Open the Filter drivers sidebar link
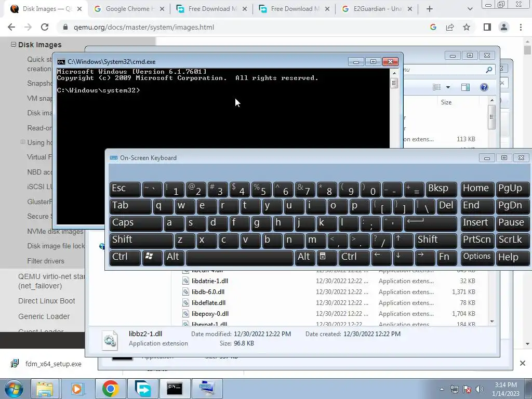 click(46, 261)
